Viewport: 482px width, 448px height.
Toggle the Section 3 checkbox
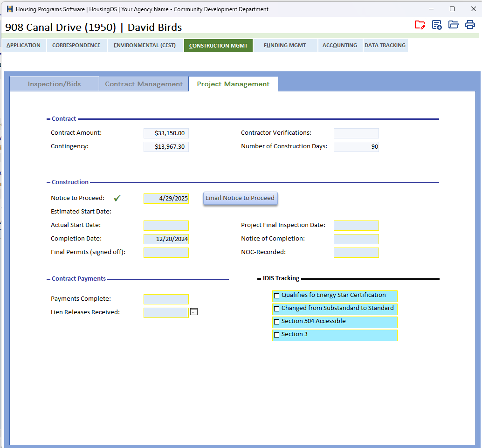pos(276,335)
